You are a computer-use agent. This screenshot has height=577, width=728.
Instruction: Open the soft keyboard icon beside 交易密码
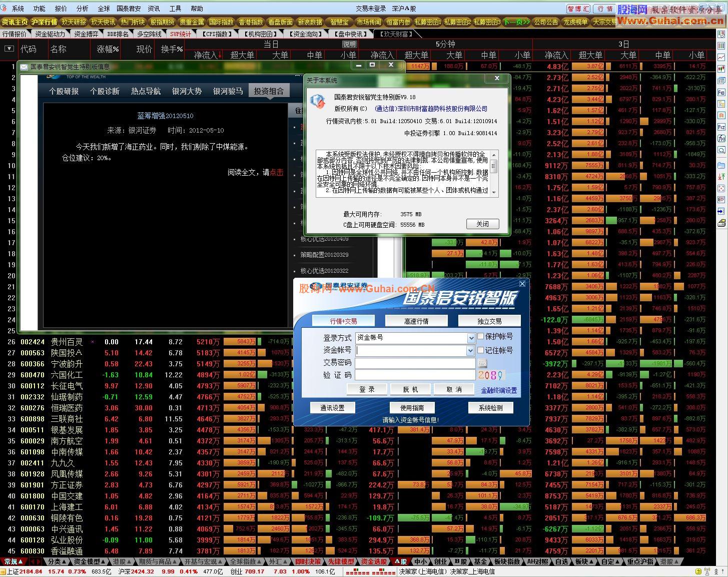tap(482, 363)
